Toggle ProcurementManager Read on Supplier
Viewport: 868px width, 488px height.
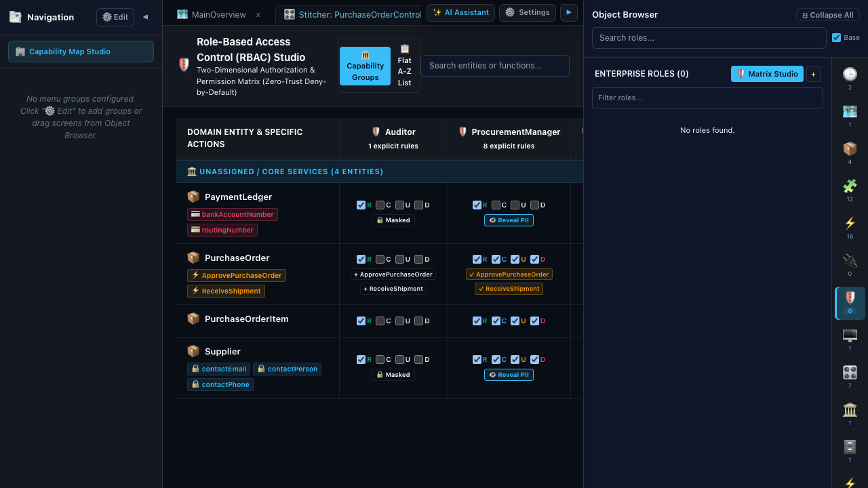pos(477,359)
